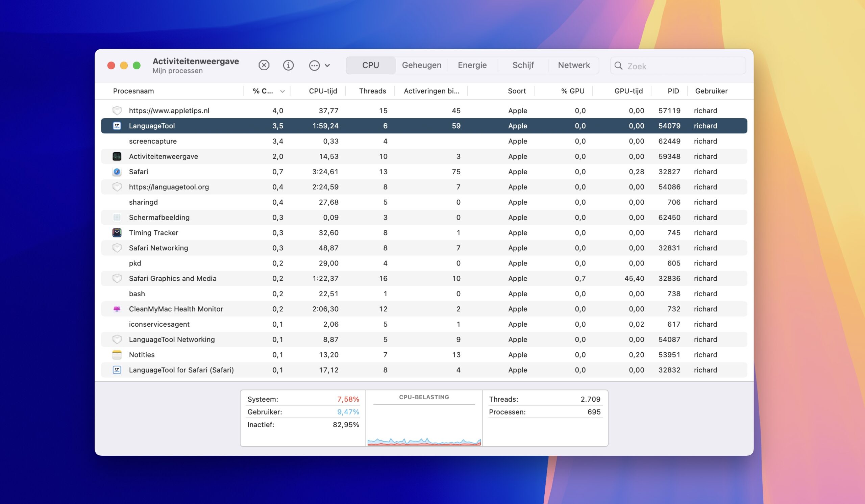Click the Safari compass icon in list
Screen dimensions: 865x504
click(x=117, y=172)
